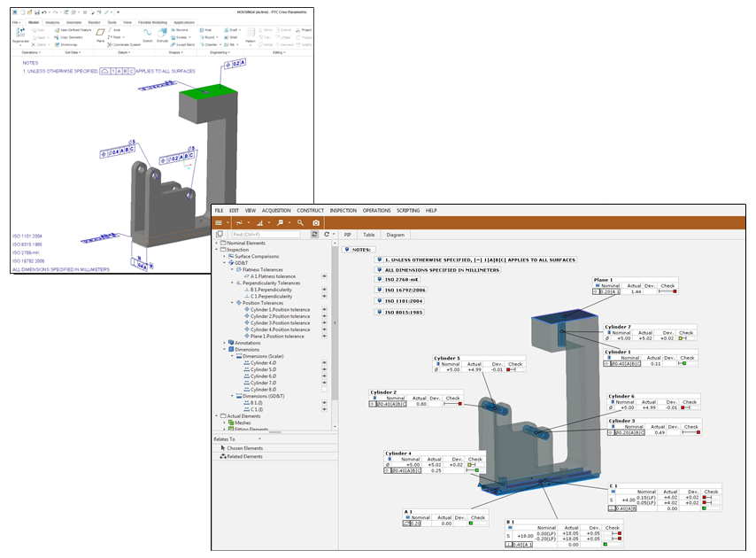Toggle visibility of B 1.(l) GD&T dimension
The width and height of the screenshot is (756, 558).
coord(324,403)
